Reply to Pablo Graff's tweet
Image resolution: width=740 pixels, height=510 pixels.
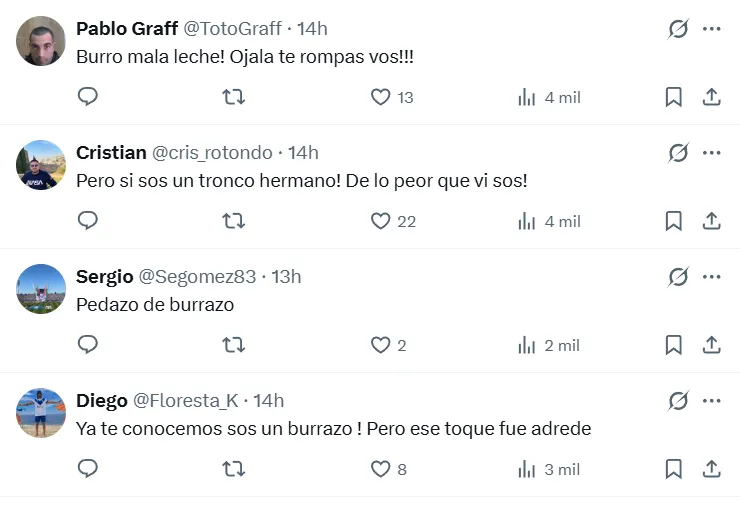[x=88, y=97]
